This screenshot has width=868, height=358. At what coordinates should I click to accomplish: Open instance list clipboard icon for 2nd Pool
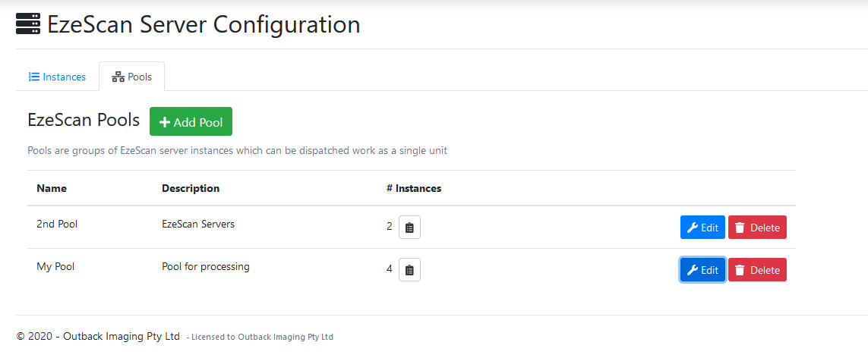[x=409, y=228]
